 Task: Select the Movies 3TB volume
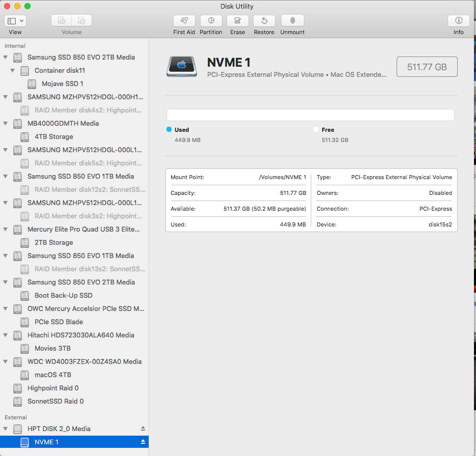pos(74,348)
